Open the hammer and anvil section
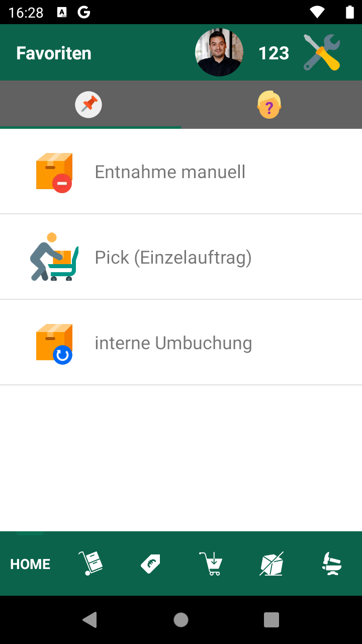 click(x=332, y=563)
